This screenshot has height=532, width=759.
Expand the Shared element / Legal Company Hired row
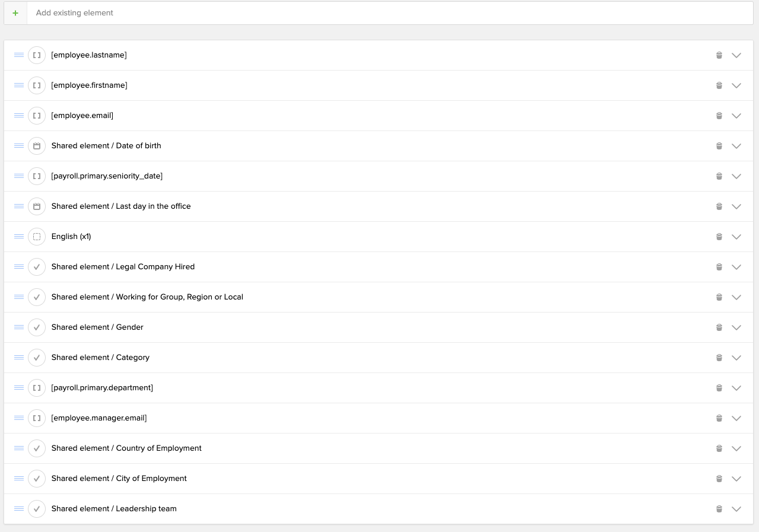click(736, 266)
